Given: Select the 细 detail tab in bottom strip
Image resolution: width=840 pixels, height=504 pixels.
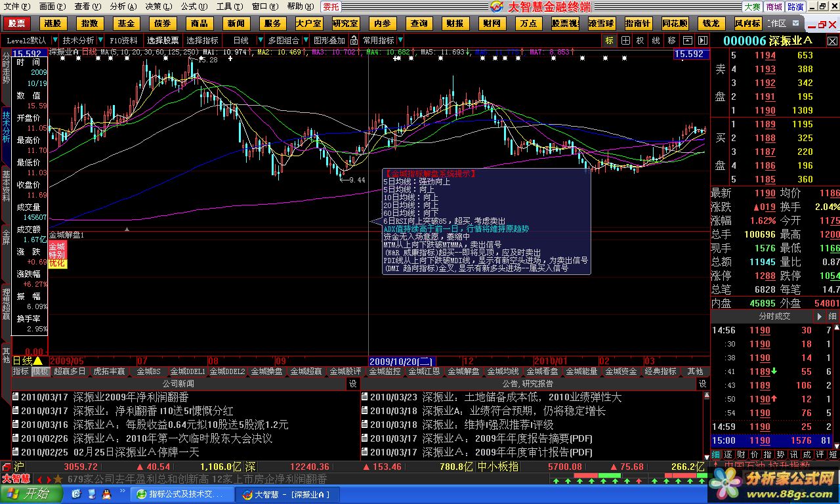Looking at the screenshot, I should pyautogui.click(x=716, y=454).
